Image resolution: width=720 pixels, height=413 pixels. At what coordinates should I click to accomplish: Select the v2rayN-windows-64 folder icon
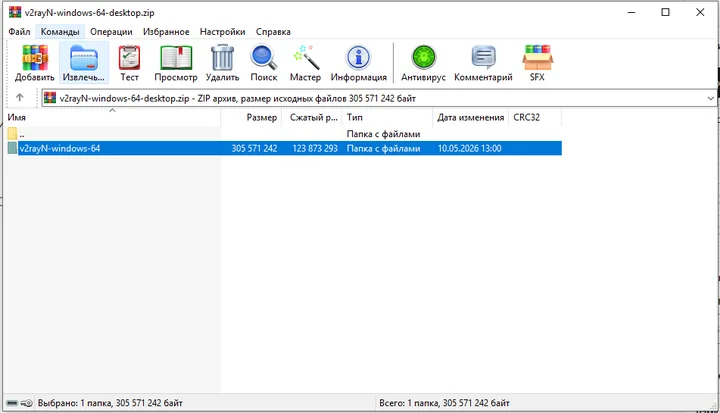coord(12,148)
